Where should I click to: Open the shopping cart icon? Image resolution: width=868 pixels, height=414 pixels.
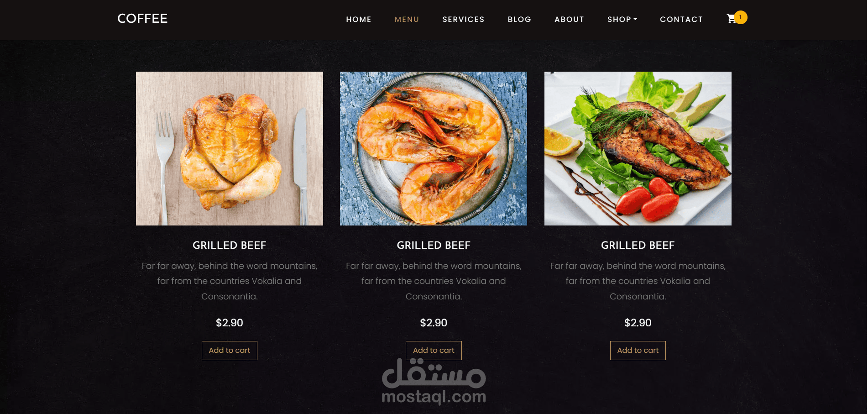[x=731, y=19]
